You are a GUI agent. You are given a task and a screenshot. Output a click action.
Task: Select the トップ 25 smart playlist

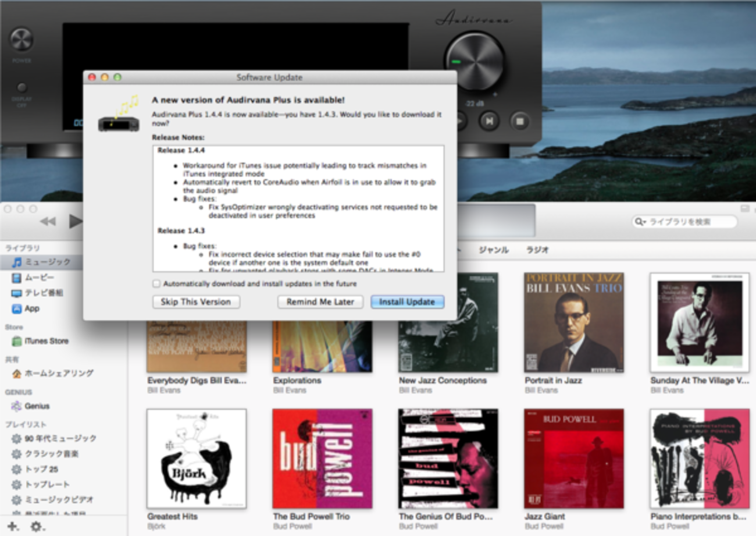tap(35, 469)
